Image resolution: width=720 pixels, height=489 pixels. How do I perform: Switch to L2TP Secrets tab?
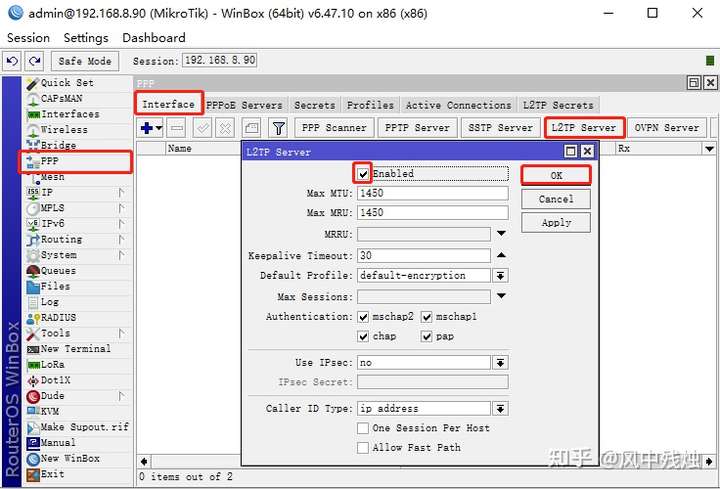pos(558,105)
